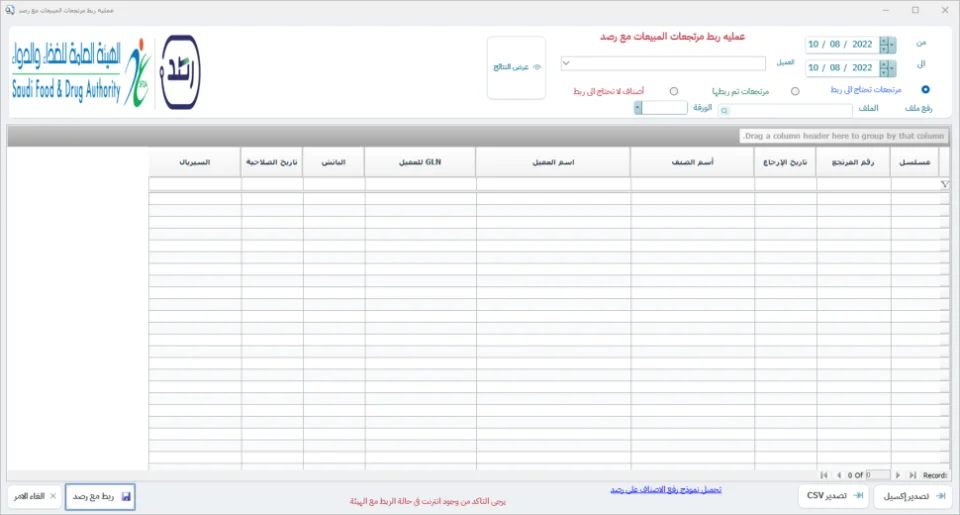The image size is (960, 515).
Task: Click the من date input field
Action: click(842, 45)
